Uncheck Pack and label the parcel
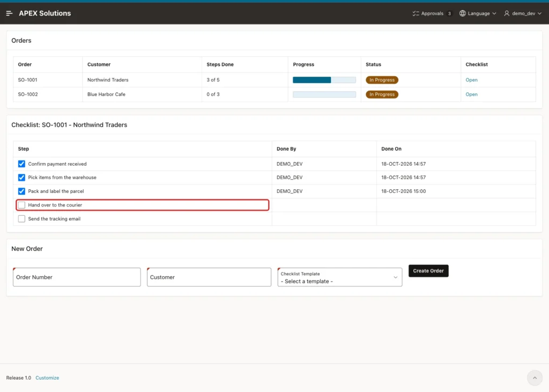 click(x=21, y=191)
